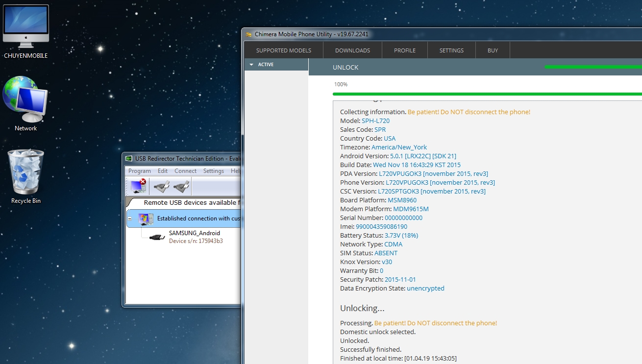Click the SIM Status value ABSENT

click(386, 253)
